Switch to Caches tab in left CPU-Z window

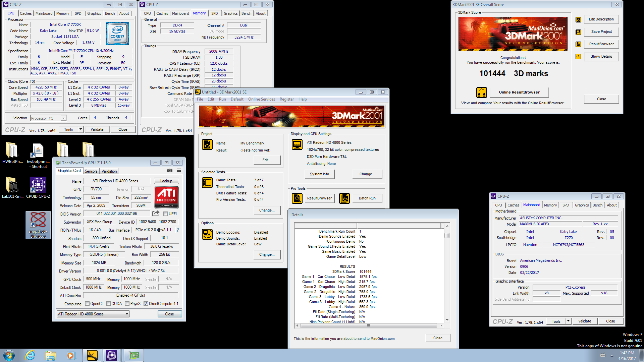point(25,13)
